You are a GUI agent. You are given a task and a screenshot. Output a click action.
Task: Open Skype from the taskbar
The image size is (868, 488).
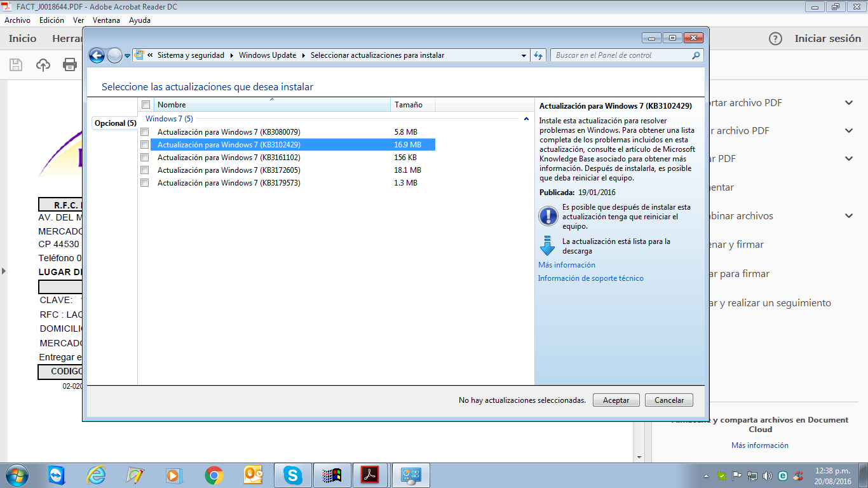coord(292,475)
